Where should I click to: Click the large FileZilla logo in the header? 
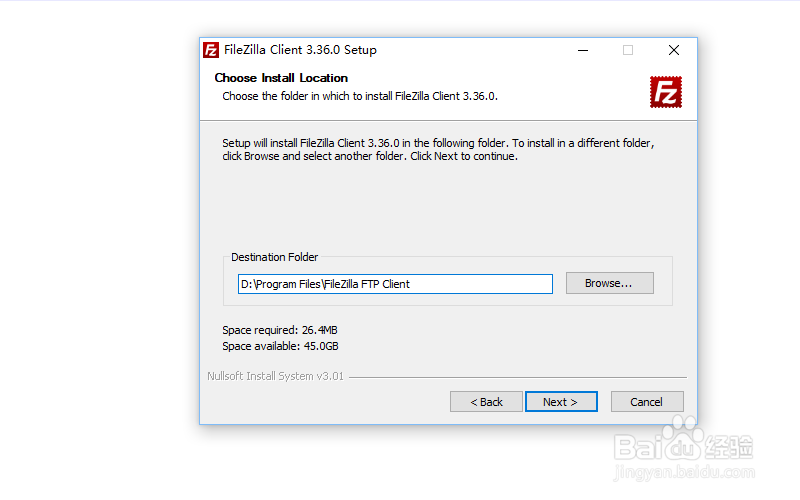665,92
